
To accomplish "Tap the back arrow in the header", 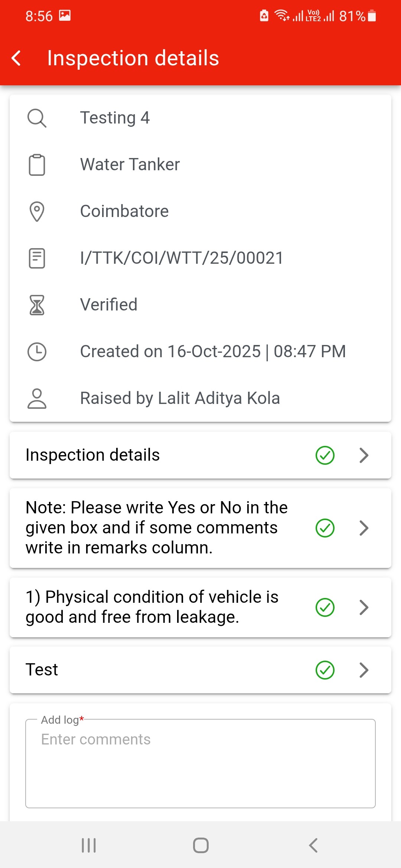I will pyautogui.click(x=16, y=58).
